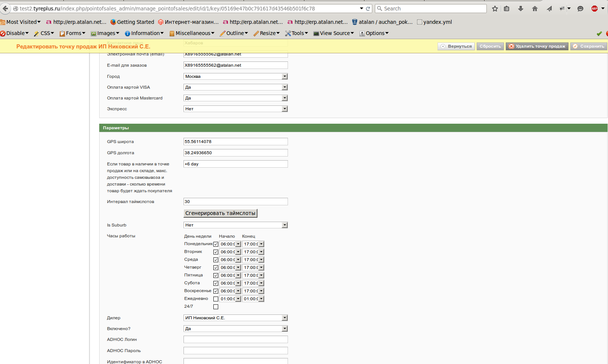This screenshot has width=608, height=364.
Task: Open the Forms menu in developer toolbar
Action: (73, 33)
